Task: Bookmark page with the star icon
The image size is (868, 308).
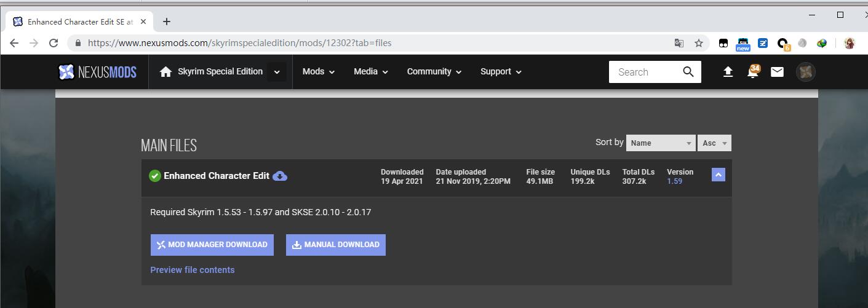Action: point(699,43)
